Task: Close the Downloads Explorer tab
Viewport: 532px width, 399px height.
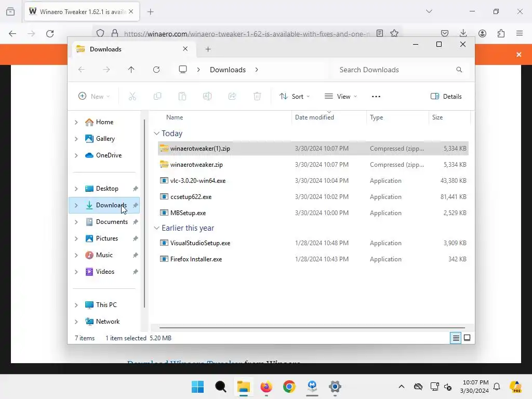Action: [x=185, y=49]
